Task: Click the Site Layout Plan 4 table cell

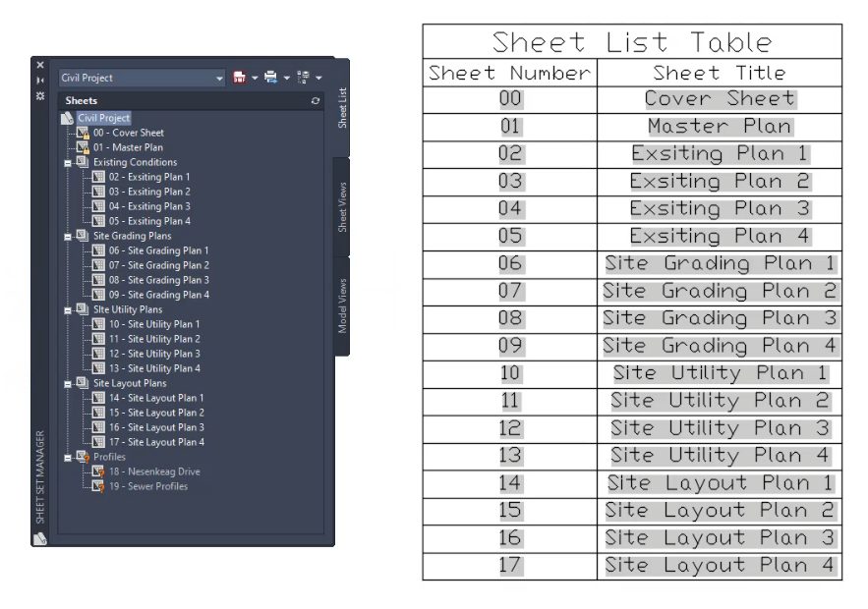Action: tap(720, 566)
